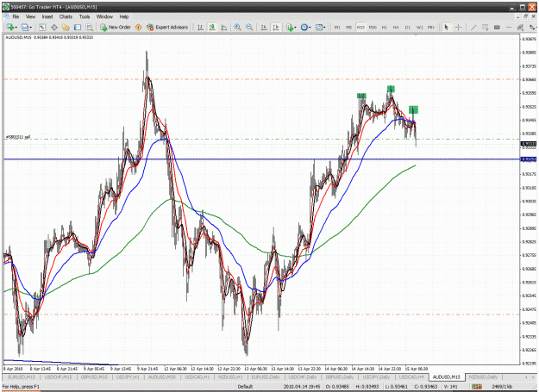Open the Charts menu

[66, 16]
